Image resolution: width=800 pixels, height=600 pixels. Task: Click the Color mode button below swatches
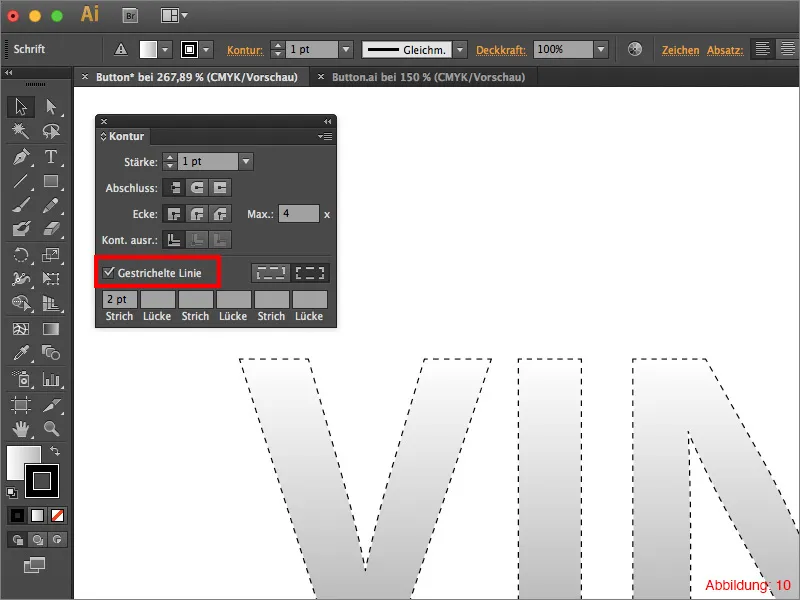click(17, 515)
